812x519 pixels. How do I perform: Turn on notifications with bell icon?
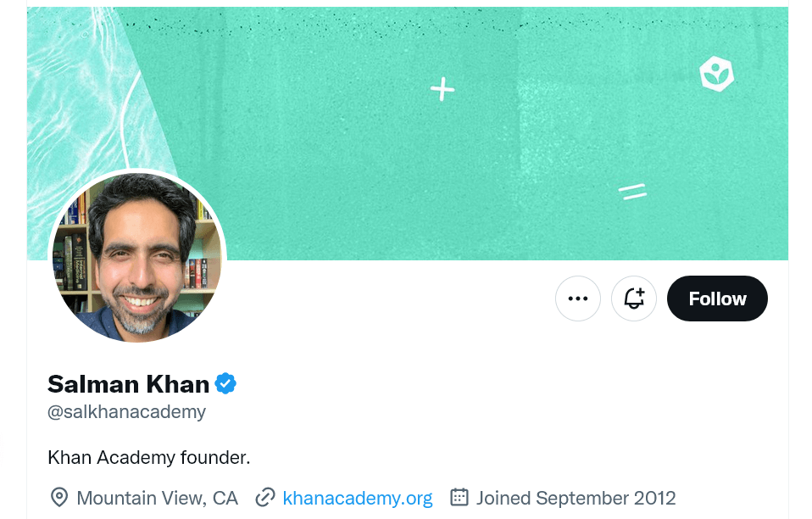(634, 299)
